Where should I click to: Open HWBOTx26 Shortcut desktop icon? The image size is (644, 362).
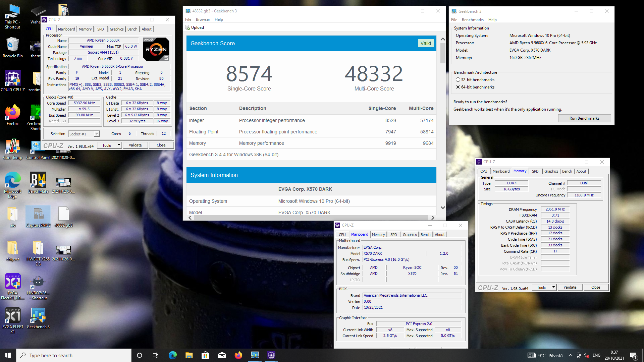click(38, 287)
